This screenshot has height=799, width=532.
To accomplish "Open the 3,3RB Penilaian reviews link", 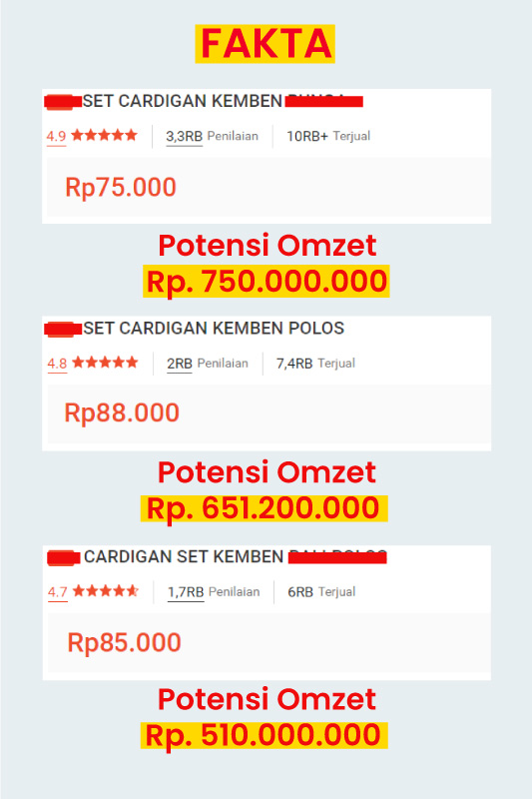I will pos(212,136).
